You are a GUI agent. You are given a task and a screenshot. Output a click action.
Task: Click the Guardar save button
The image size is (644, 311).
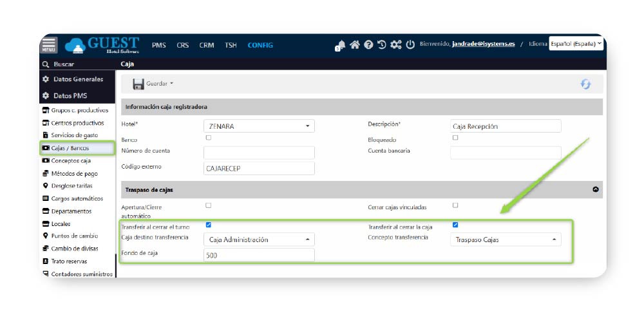[153, 84]
